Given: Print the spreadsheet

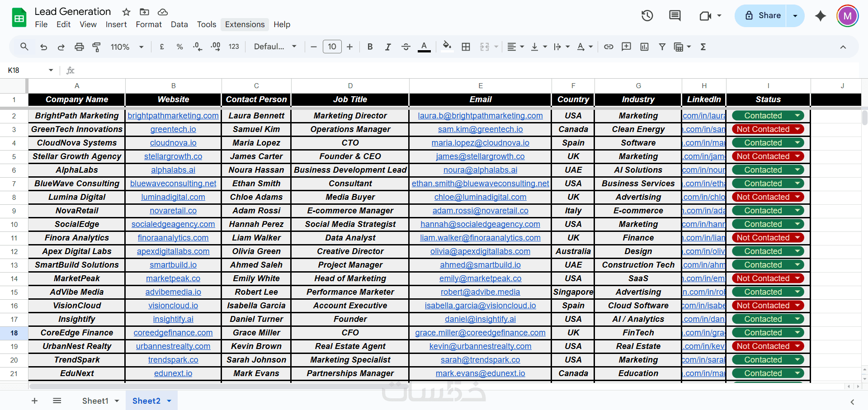Looking at the screenshot, I should (x=79, y=47).
